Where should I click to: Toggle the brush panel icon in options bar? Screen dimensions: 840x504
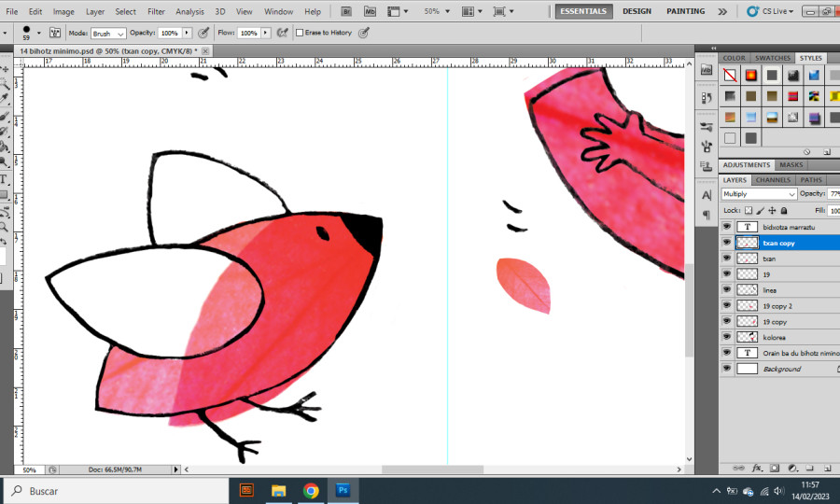click(x=54, y=33)
